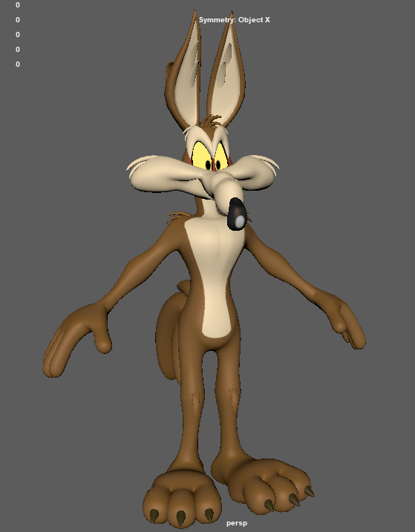The width and height of the screenshot is (415, 532).
Task: Select the coyote's yellow eyes
Action: [x=210, y=157]
